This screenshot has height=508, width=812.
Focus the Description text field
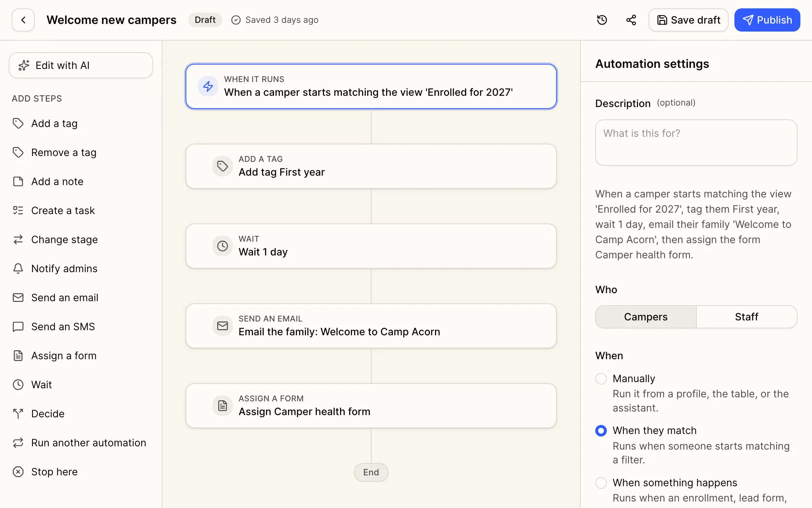tap(696, 143)
